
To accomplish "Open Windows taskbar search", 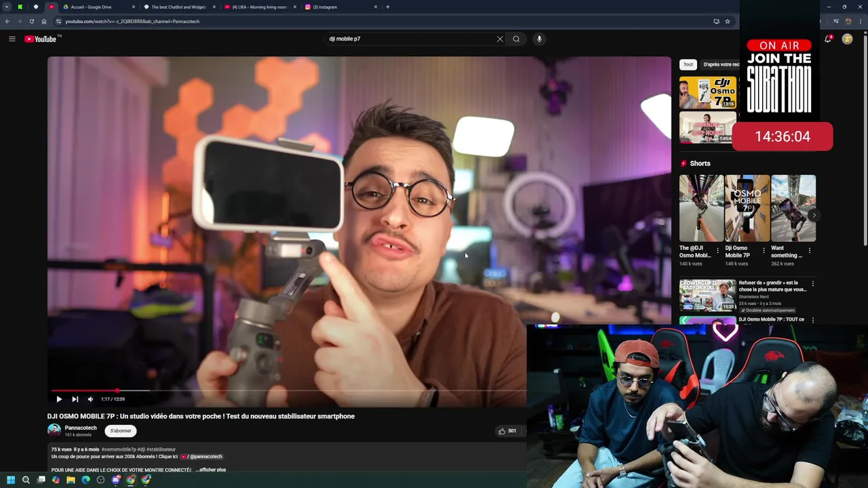I will (26, 480).
